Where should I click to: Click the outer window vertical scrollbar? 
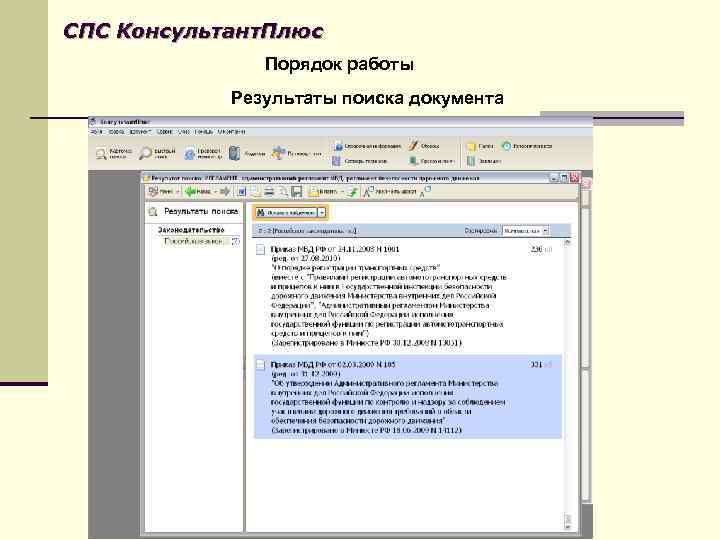tap(585, 354)
